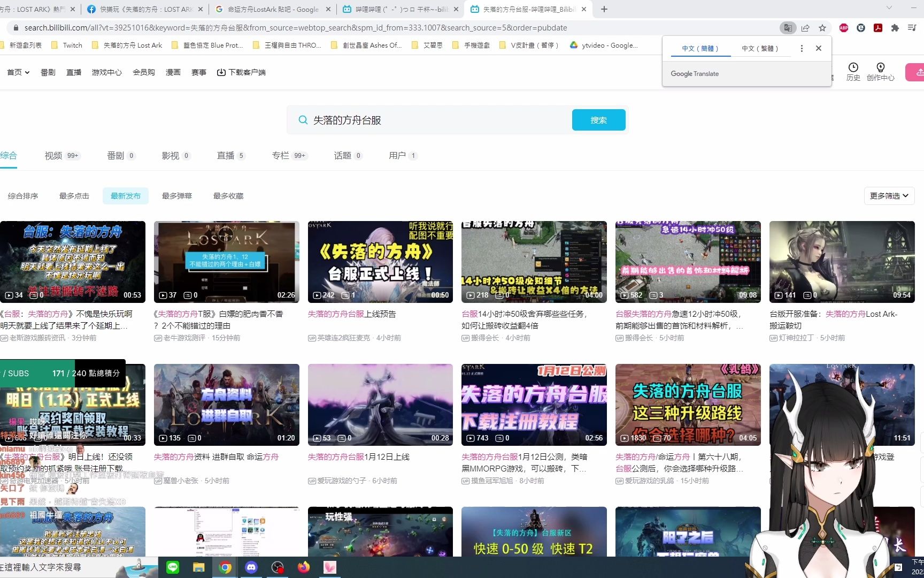Open the pink app icon in taskbar
The width and height of the screenshot is (924, 578).
[330, 567]
